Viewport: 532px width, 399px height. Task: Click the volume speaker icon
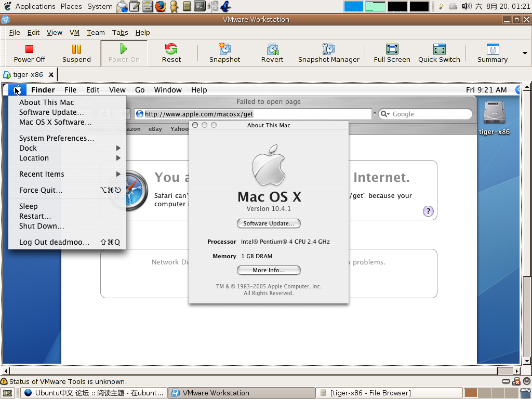tap(467, 6)
